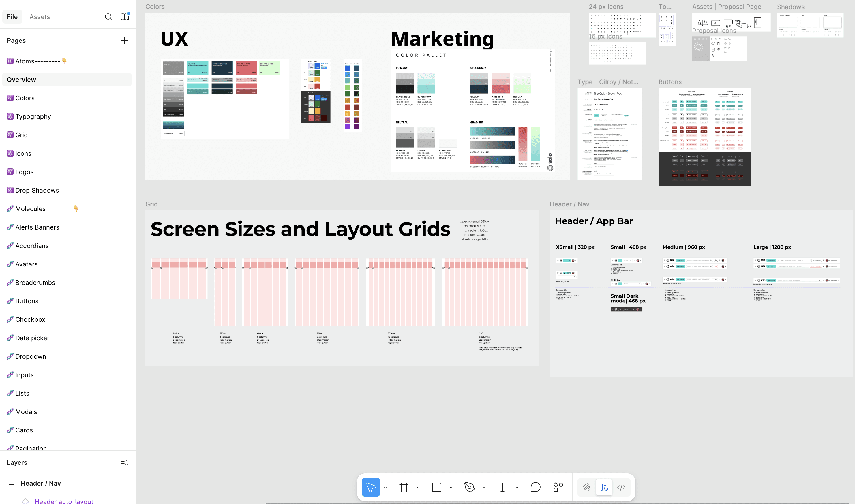
Task: Select the Assets | Proposal Page frame label
Action: coord(727,7)
